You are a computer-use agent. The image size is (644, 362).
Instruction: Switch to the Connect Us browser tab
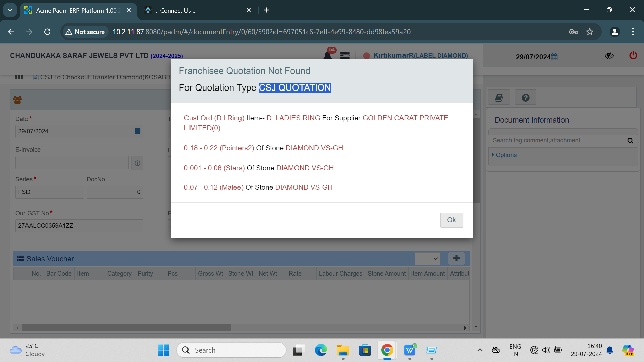(198, 10)
